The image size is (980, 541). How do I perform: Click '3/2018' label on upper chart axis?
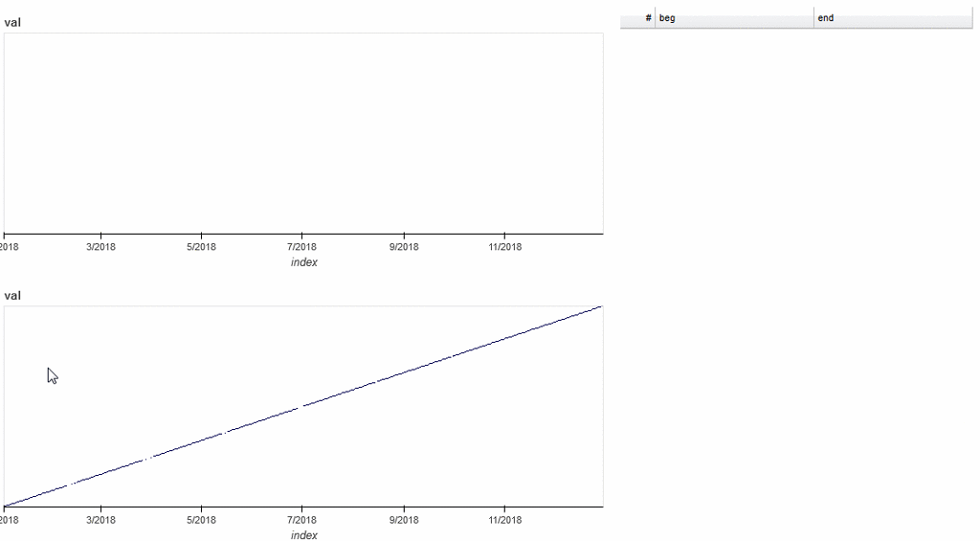pos(100,247)
